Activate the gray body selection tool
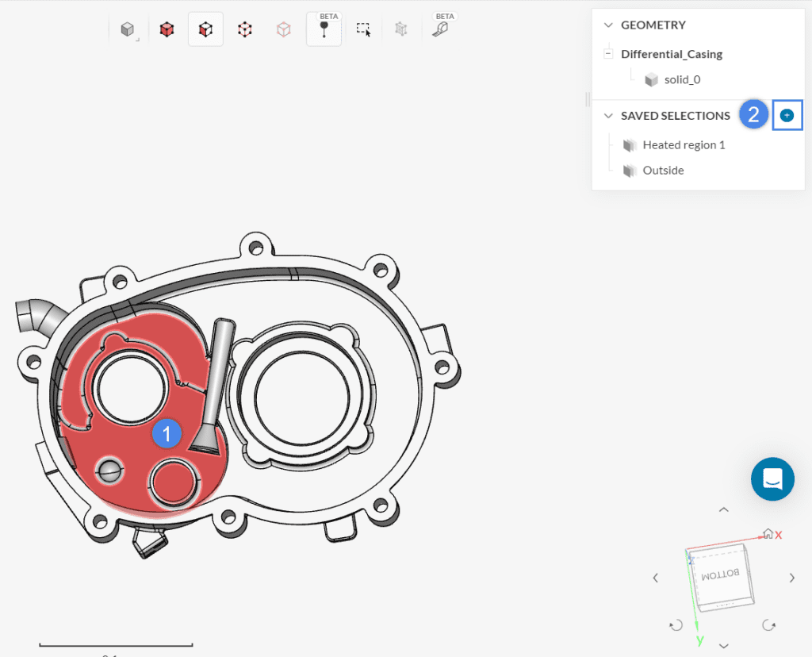This screenshot has width=812, height=657. click(126, 29)
